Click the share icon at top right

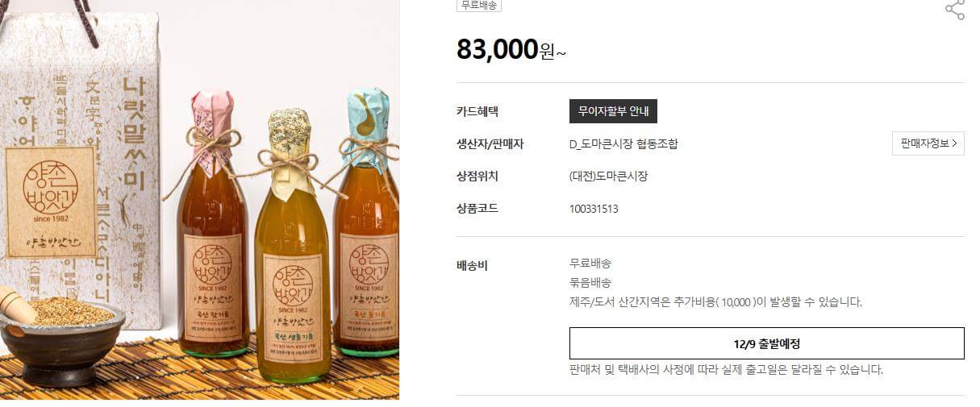[x=955, y=9]
